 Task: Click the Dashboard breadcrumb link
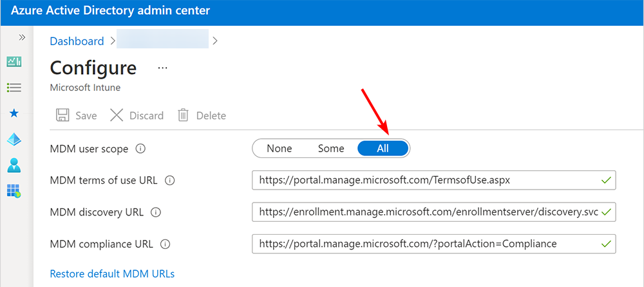[77, 41]
